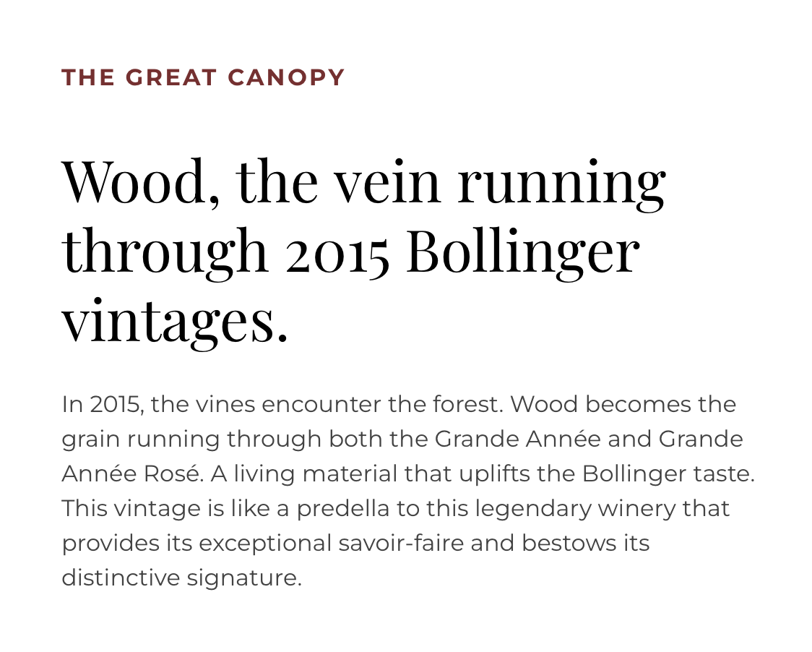The width and height of the screenshot is (812, 652).
Task: Click "running" in the large headline
Action: pyautogui.click(x=562, y=186)
